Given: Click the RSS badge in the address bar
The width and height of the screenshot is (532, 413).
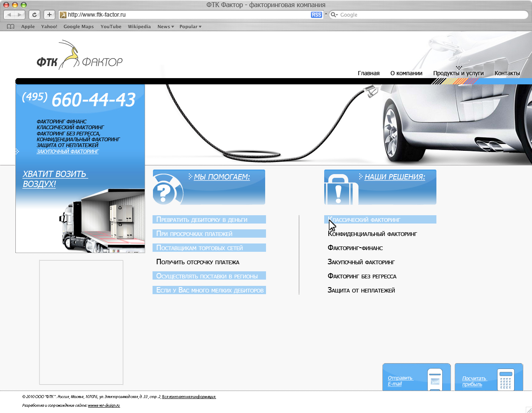Looking at the screenshot, I should click(x=316, y=15).
